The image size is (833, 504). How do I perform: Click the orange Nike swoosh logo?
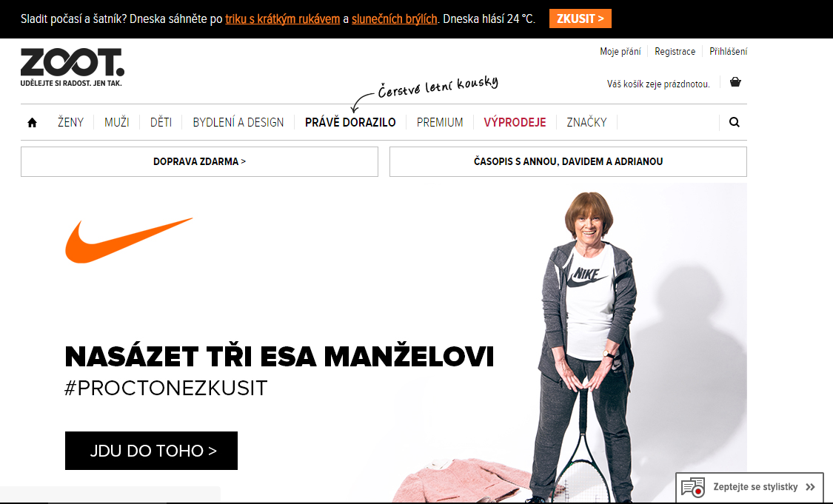[129, 240]
